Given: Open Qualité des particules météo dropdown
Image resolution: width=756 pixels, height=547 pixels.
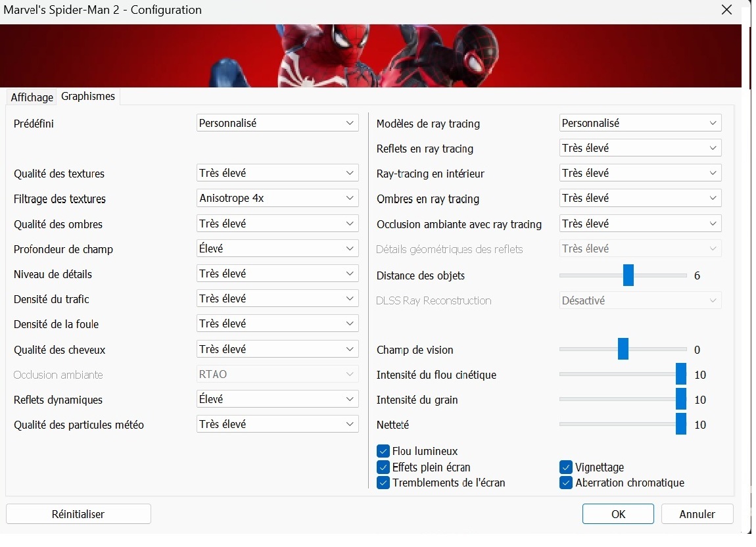Looking at the screenshot, I should [277, 425].
